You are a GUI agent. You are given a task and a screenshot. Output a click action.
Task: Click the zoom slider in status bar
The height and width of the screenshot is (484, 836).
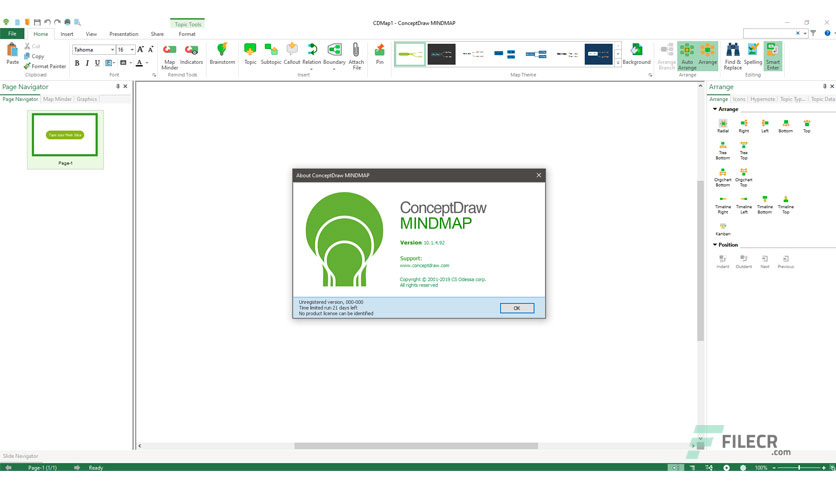(x=798, y=467)
